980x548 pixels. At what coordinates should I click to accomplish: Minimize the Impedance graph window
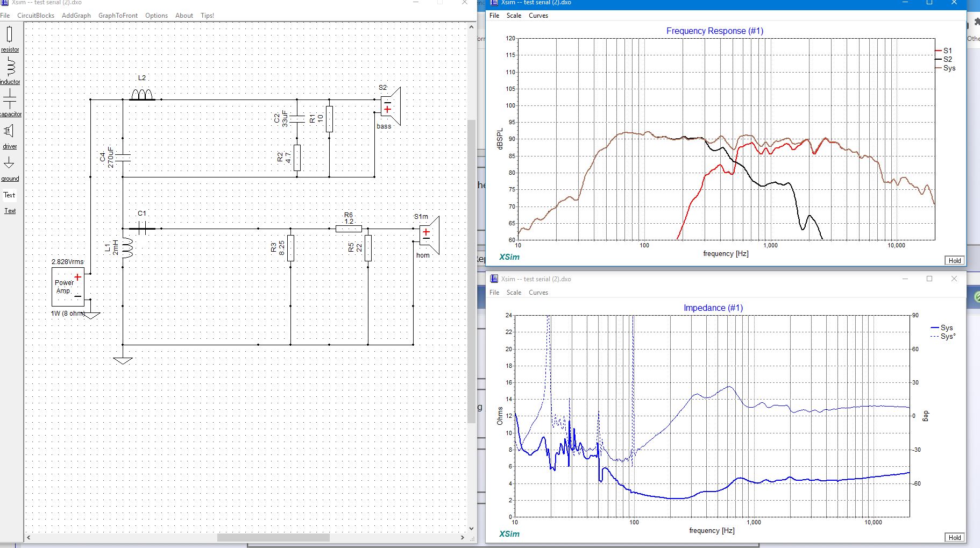point(905,279)
